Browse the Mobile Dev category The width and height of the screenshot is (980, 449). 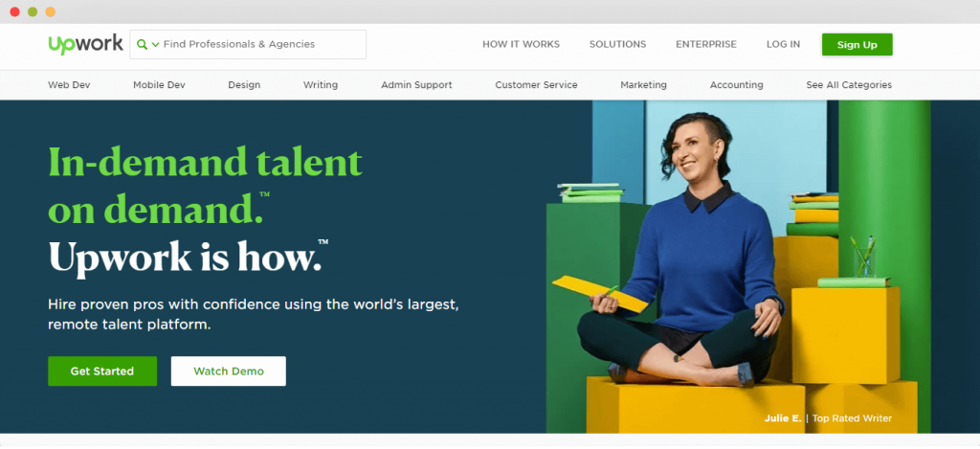159,85
